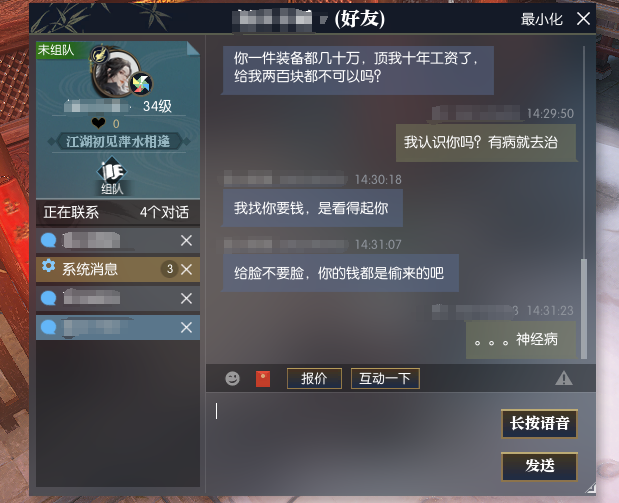Click the warning triangle report icon

click(x=564, y=378)
